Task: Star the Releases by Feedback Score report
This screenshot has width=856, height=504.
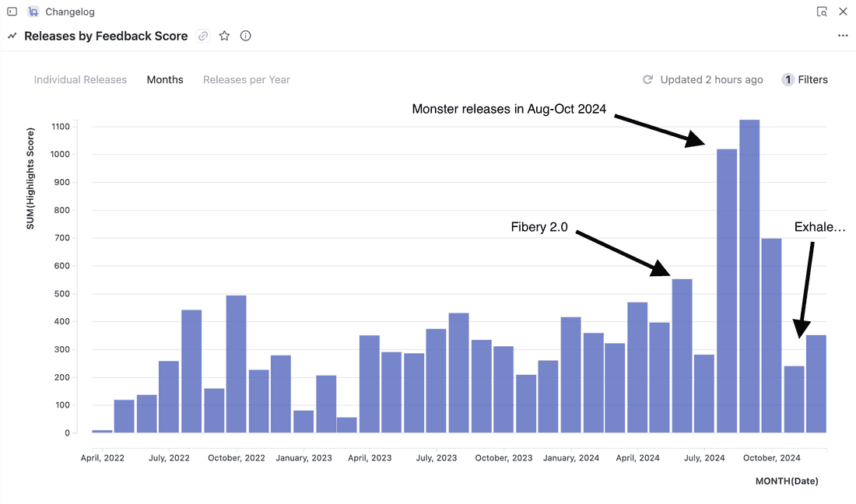Action: tap(224, 36)
